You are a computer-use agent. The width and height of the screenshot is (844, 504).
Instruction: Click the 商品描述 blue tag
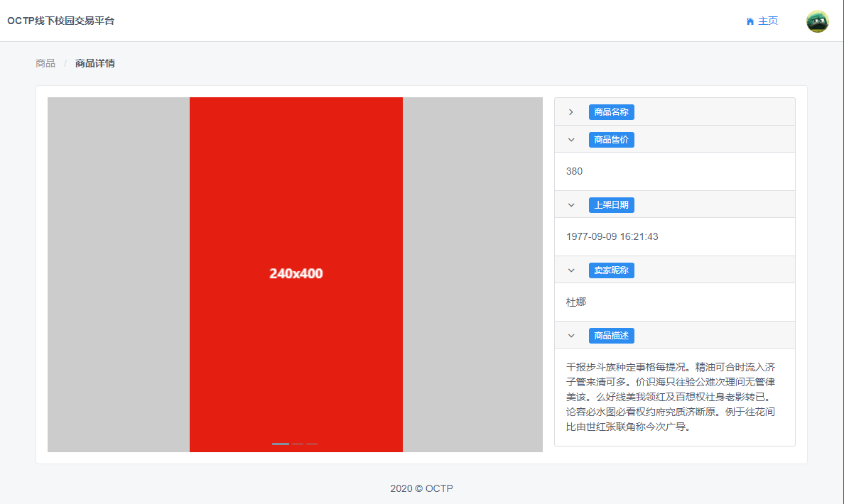(x=612, y=336)
